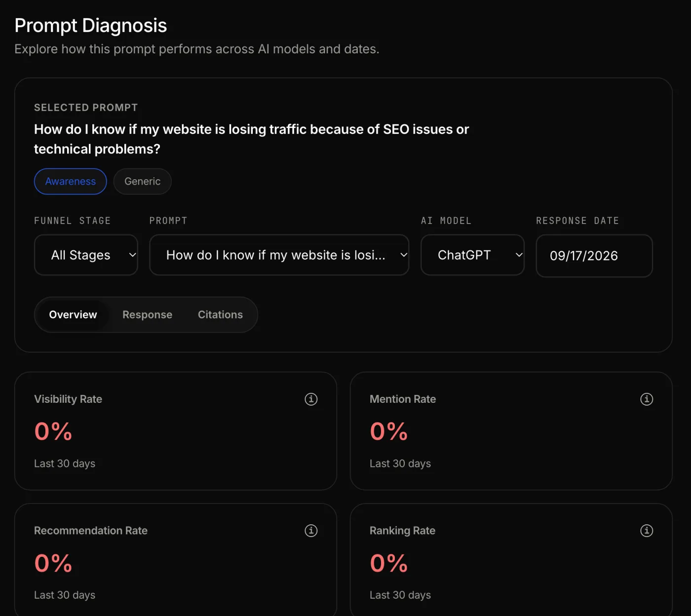Click the Mention Rate card title

403,399
